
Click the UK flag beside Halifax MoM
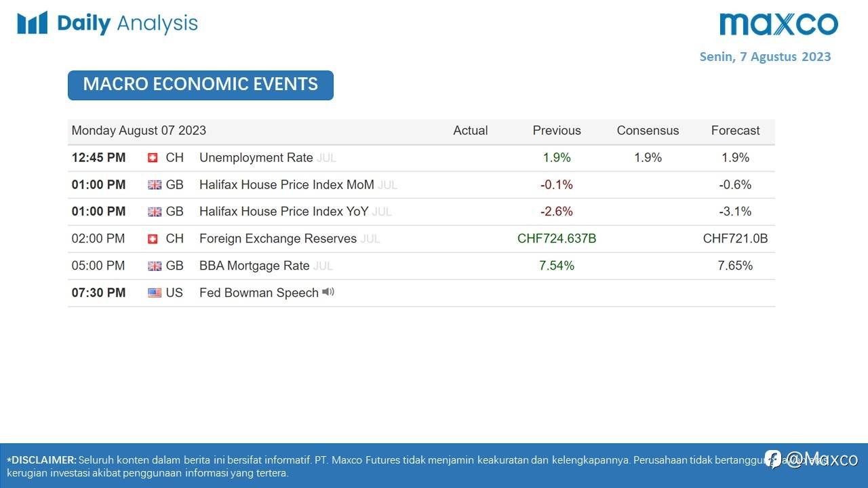pos(155,185)
